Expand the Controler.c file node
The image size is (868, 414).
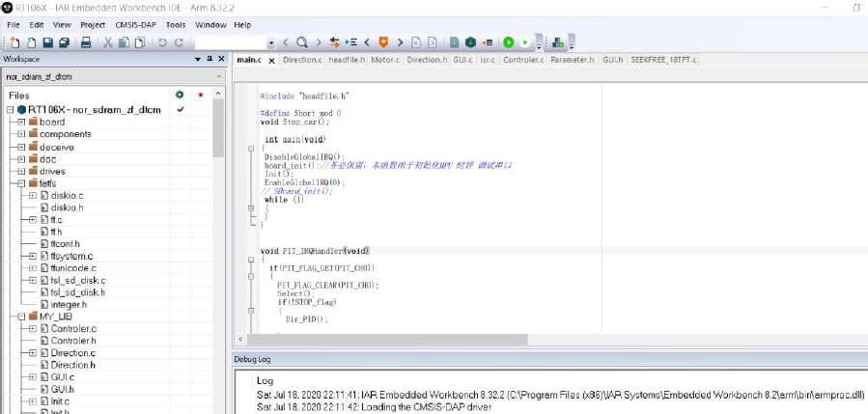pos(32,329)
